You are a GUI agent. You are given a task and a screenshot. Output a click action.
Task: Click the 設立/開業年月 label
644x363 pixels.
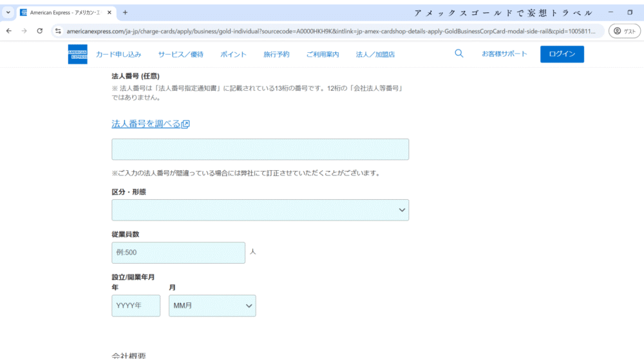(133, 277)
